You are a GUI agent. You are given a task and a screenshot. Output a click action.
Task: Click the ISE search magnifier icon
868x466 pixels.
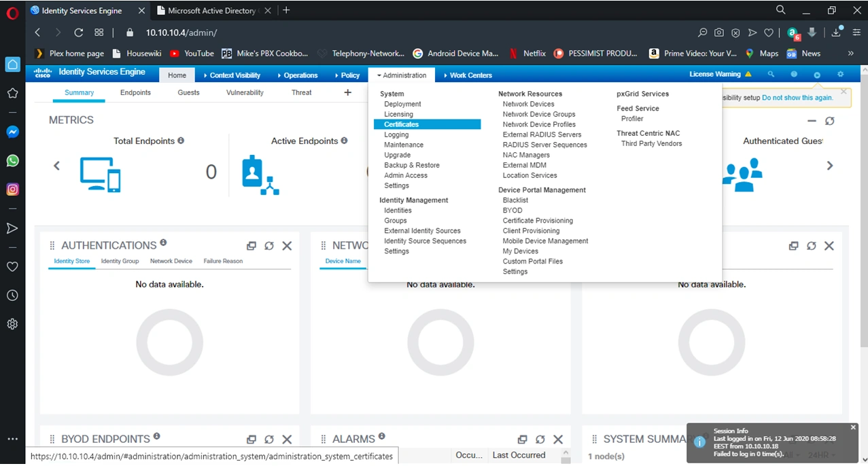pyautogui.click(x=771, y=75)
